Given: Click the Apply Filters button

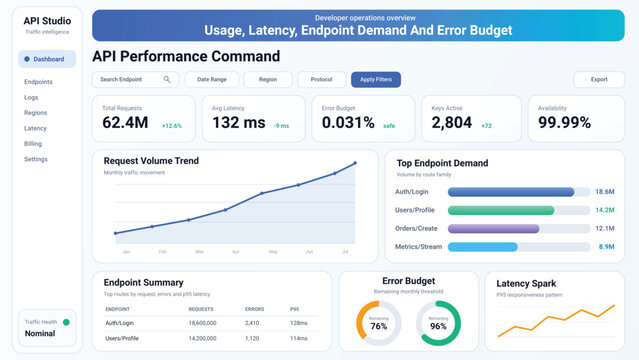Looking at the screenshot, I should click(x=376, y=80).
